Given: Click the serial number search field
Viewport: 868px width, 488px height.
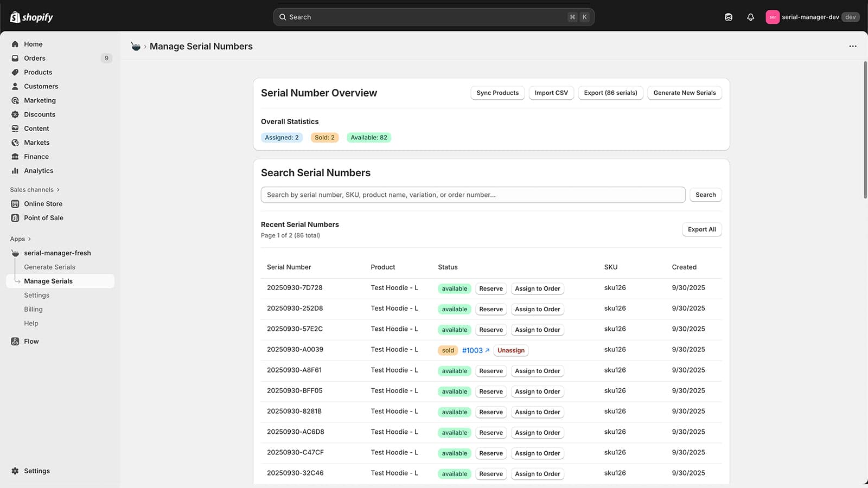Looking at the screenshot, I should 473,195.
